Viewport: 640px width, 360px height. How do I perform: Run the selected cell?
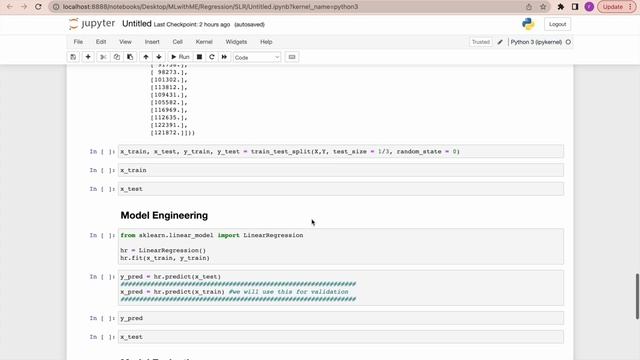[x=180, y=57]
